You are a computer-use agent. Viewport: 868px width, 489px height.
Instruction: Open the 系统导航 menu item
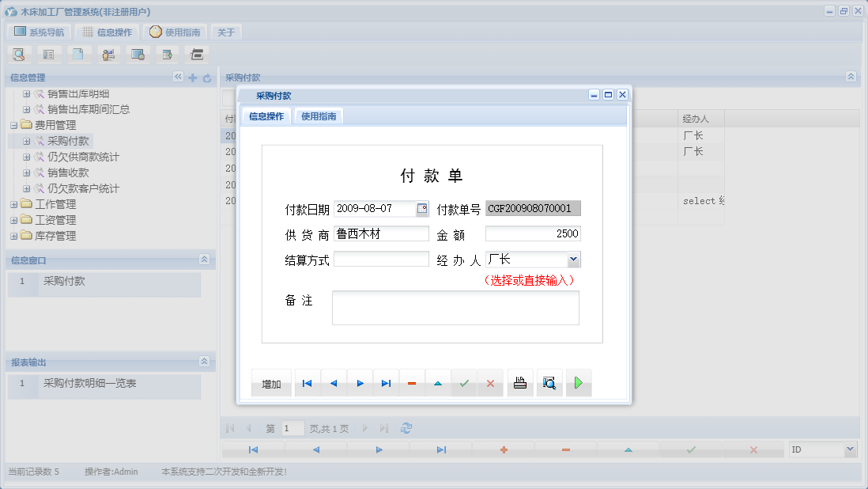coord(38,32)
